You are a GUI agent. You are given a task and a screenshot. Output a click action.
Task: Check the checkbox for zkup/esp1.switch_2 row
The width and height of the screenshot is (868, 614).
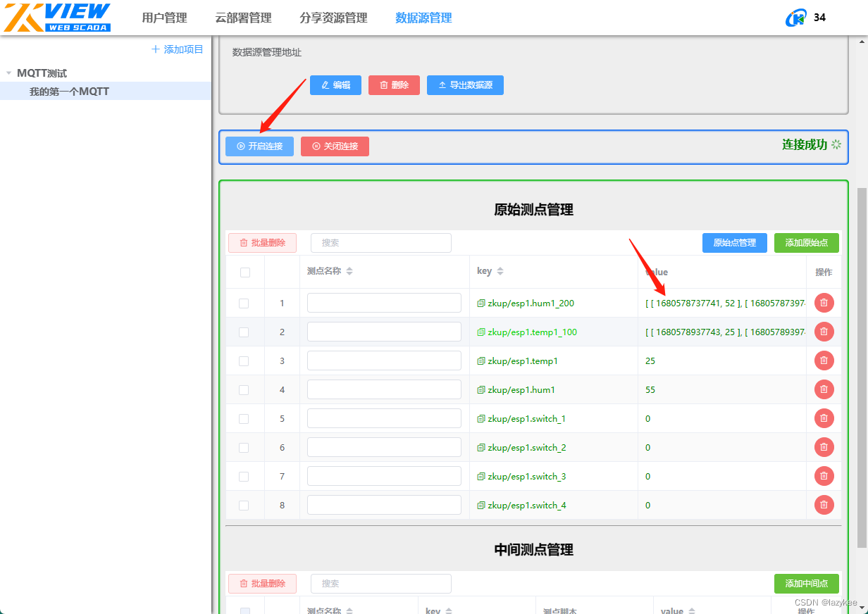245,447
